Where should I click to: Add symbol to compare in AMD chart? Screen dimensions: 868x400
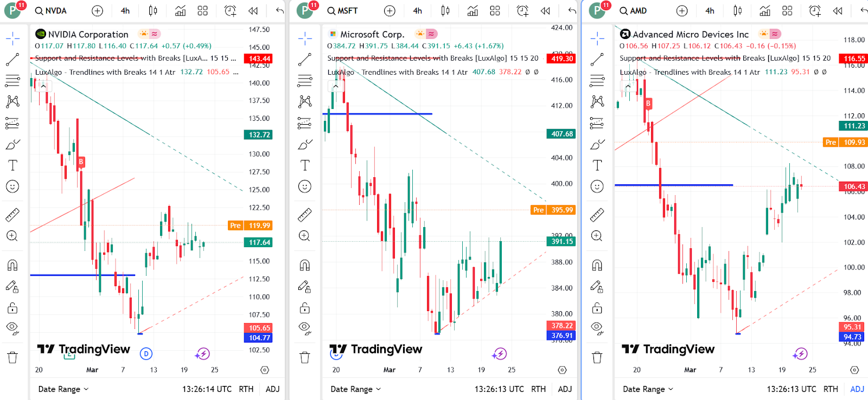coord(682,11)
